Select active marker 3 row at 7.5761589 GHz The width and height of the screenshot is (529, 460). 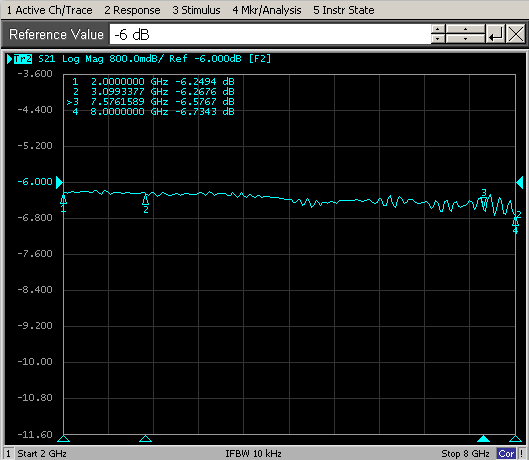tap(150, 102)
